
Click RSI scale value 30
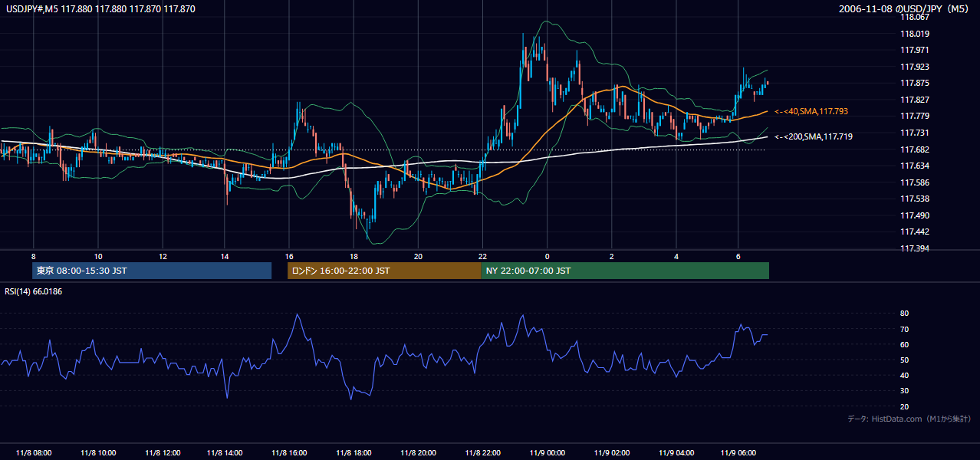tap(904, 391)
